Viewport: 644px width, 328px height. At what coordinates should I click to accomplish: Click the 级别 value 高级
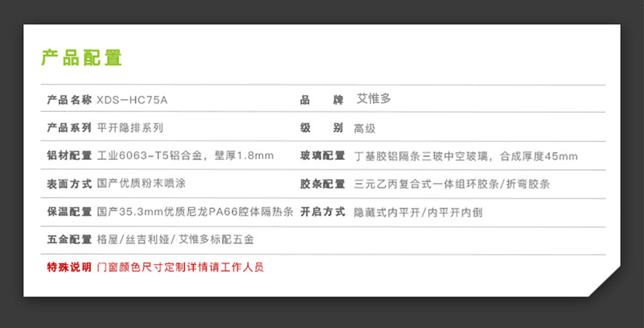tap(365, 128)
